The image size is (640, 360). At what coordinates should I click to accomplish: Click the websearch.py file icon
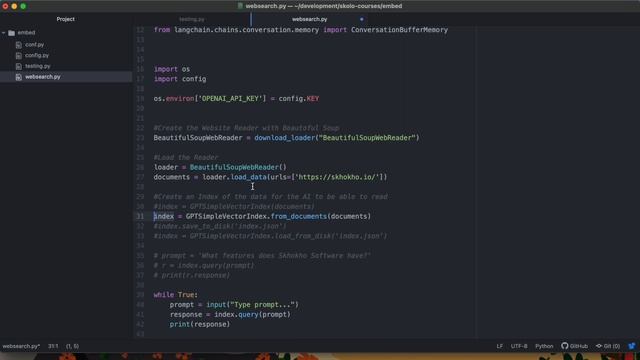click(x=19, y=77)
